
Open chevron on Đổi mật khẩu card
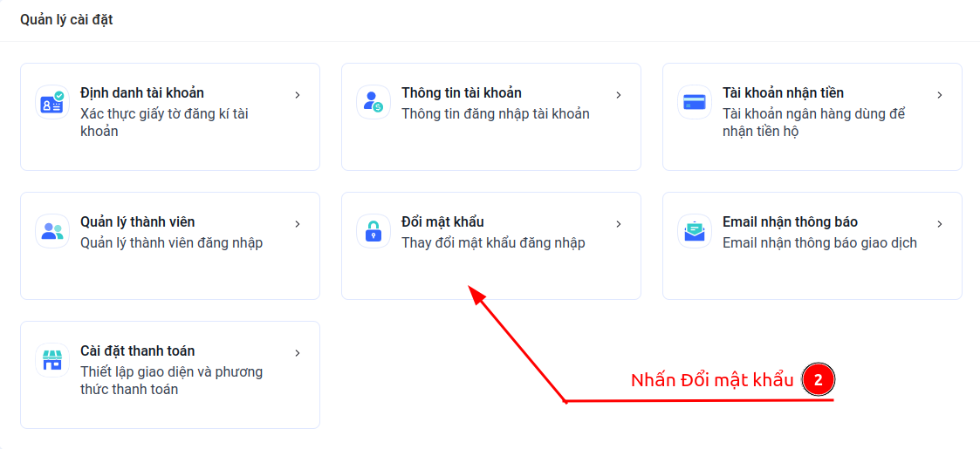618,223
